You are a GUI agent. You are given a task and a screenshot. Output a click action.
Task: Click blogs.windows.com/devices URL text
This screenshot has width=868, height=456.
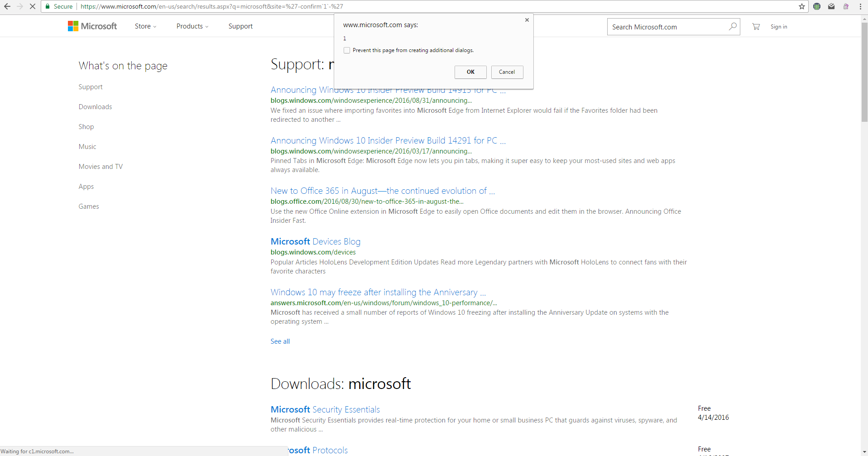click(x=313, y=252)
